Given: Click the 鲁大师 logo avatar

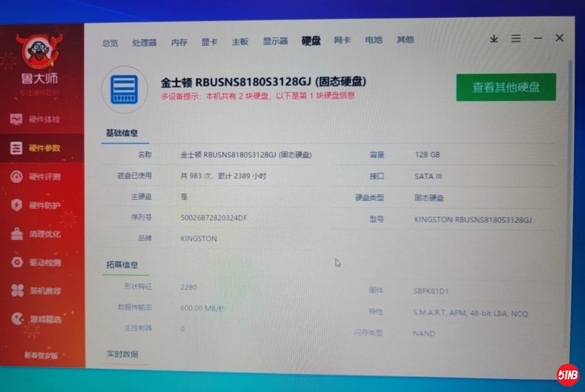Looking at the screenshot, I should pyautogui.click(x=39, y=52).
